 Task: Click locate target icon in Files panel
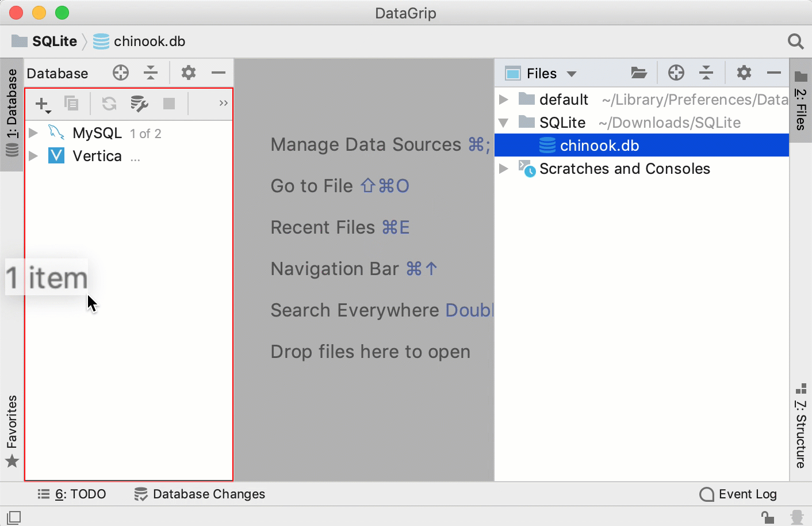pyautogui.click(x=676, y=73)
